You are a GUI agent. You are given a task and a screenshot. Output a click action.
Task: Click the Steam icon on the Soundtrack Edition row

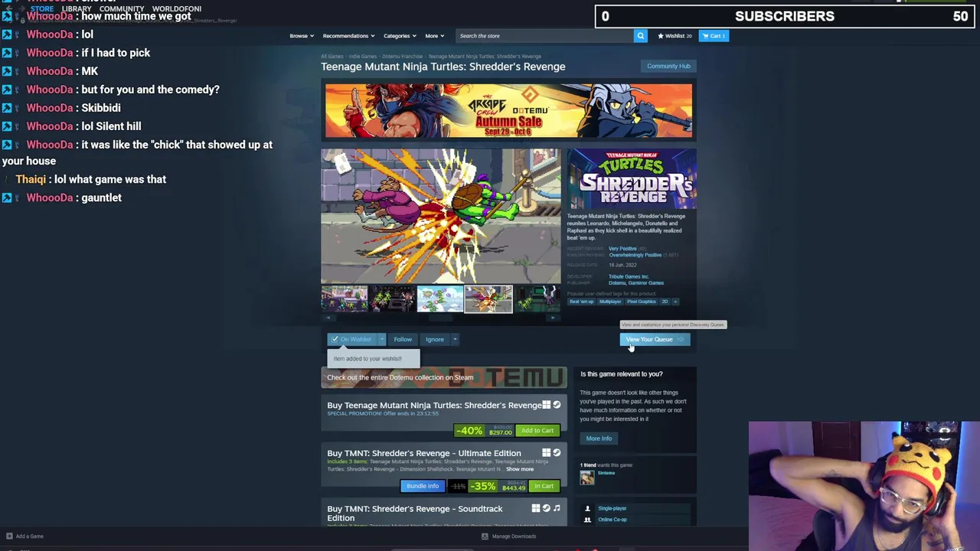(x=546, y=508)
